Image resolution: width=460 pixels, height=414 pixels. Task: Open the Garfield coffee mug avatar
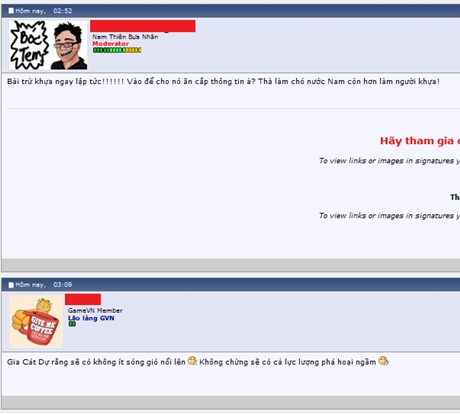36,322
